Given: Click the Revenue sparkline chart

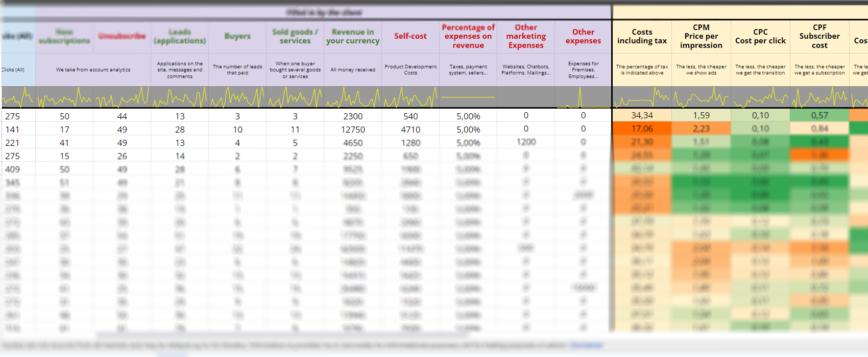Looking at the screenshot, I should click(x=353, y=97).
